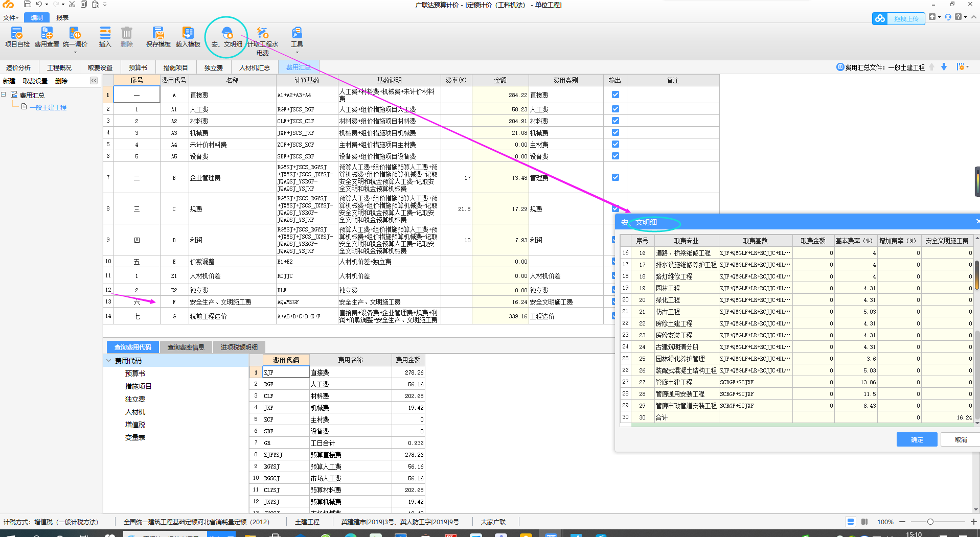Collapse the 费用代码 tree section
This screenshot has width=980, height=537.
[109, 361]
